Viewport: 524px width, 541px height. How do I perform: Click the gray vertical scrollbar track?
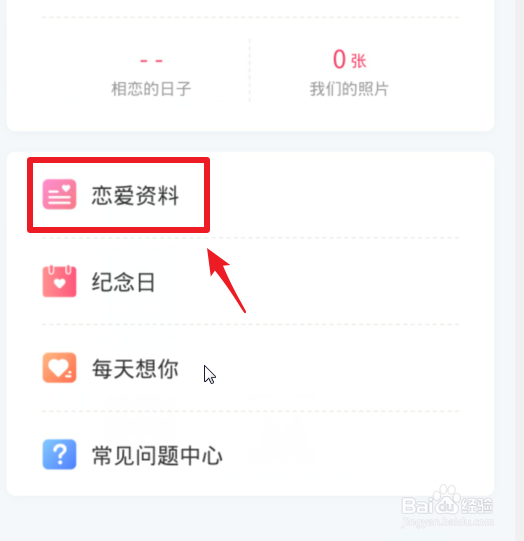(x=520, y=270)
